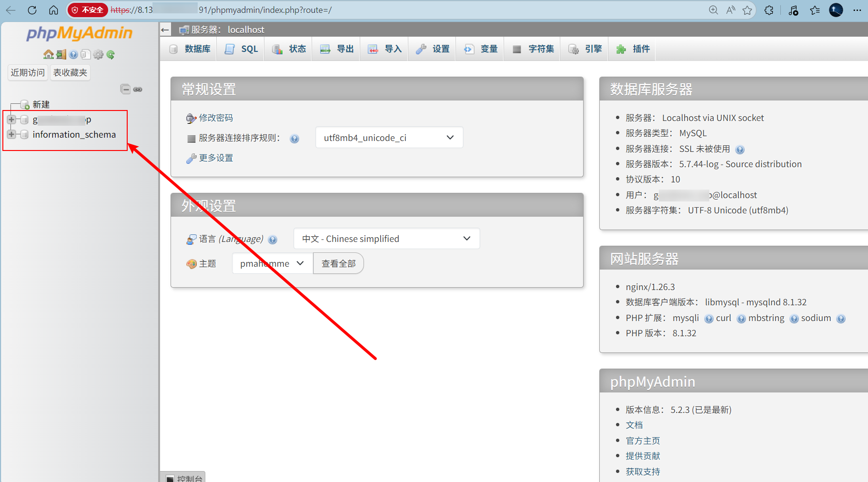The width and height of the screenshot is (868, 482).
Task: Click the browser zoom magnifier icon
Action: point(713,10)
